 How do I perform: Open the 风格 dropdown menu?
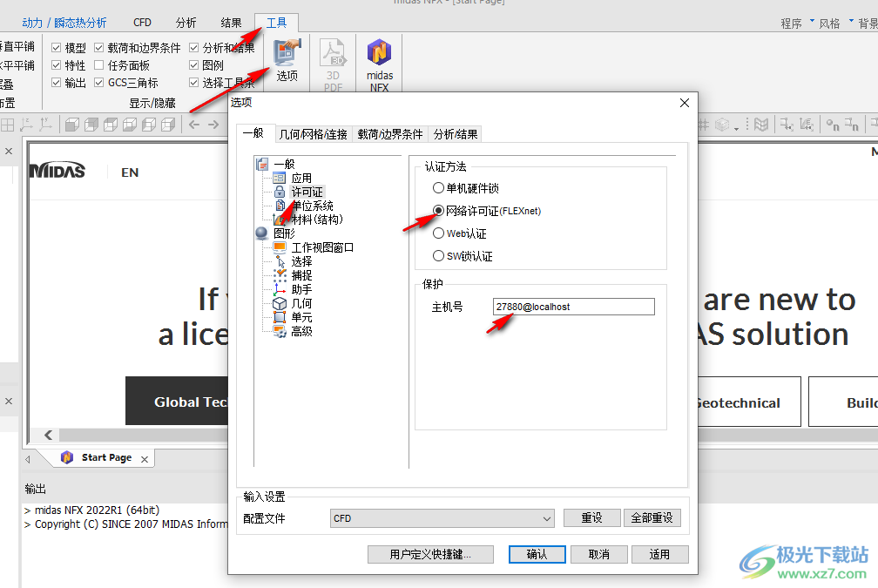[x=835, y=23]
